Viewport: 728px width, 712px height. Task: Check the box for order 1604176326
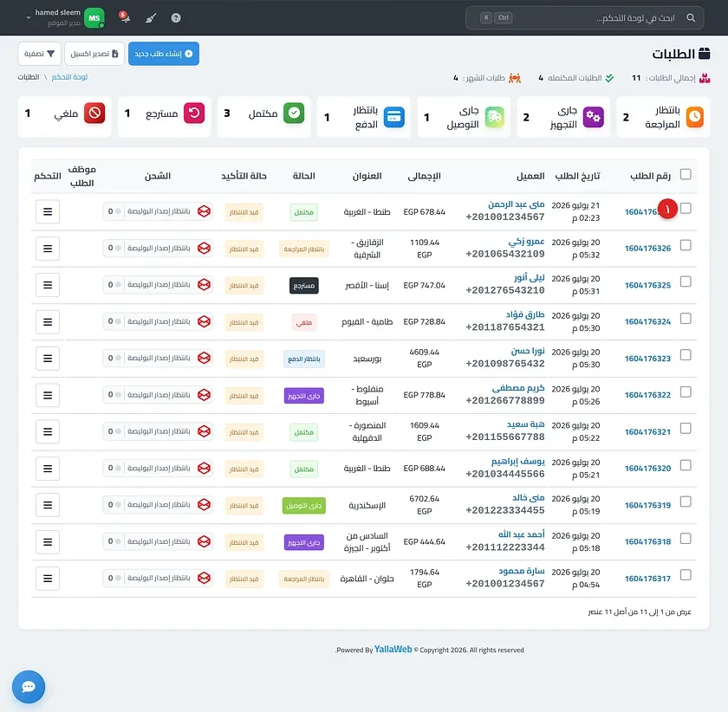[x=686, y=245]
